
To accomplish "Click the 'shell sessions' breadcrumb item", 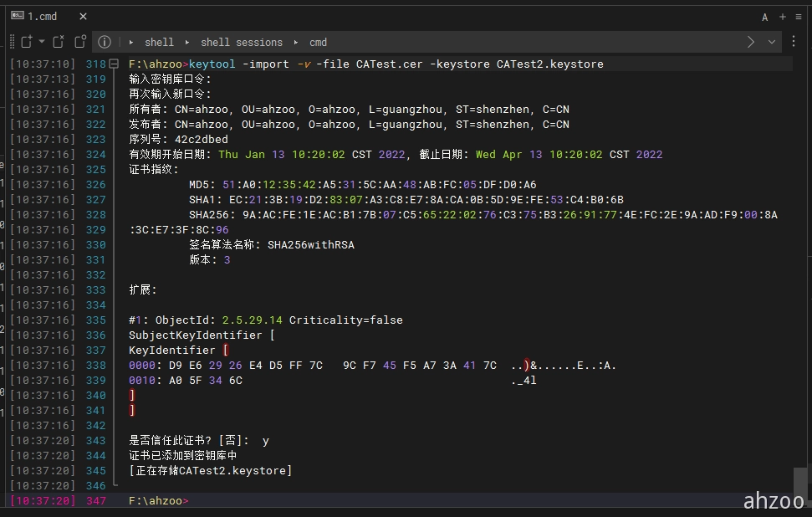I will tap(242, 42).
